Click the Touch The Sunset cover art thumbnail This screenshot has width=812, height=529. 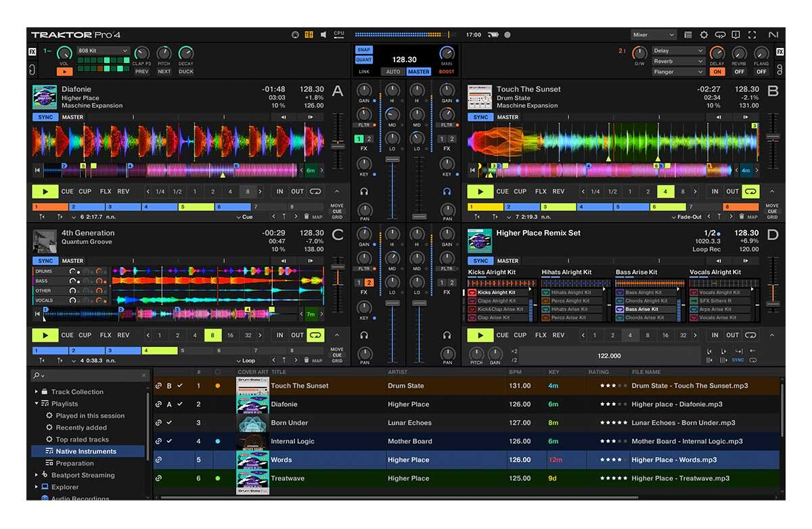(252, 386)
